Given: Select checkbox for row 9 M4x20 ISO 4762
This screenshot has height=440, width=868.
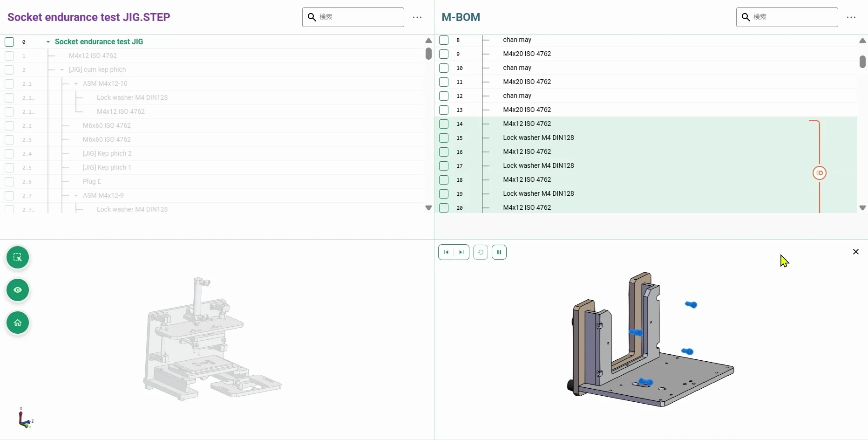Looking at the screenshot, I should 444,54.
